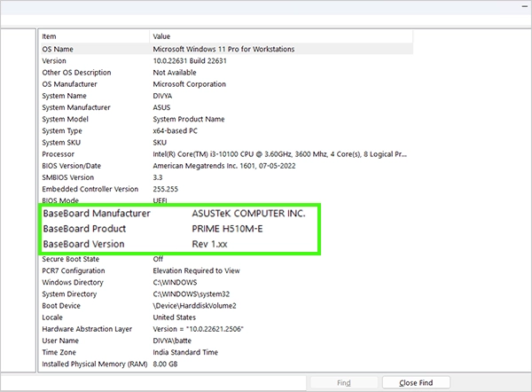This screenshot has width=532, height=392.
Task: Click the '255.255' value
Action: (x=165, y=189)
